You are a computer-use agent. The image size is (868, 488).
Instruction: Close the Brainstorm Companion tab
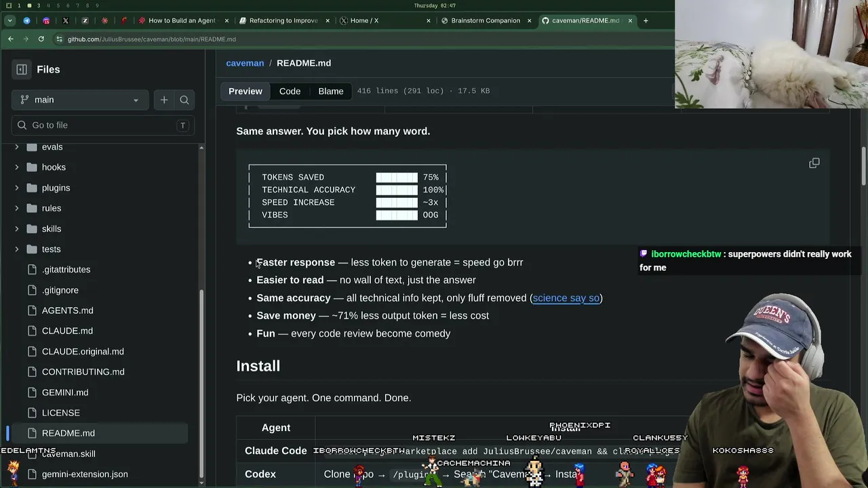click(529, 20)
